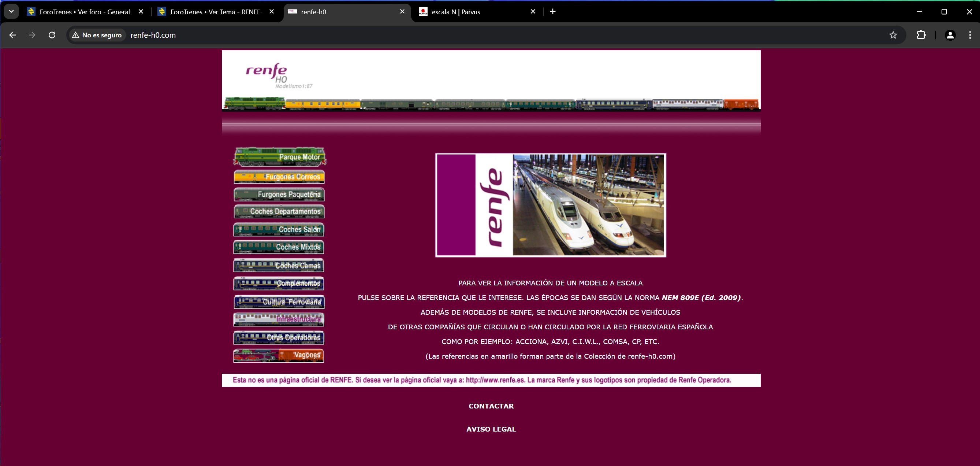The width and height of the screenshot is (980, 466).
Task: Open Furgones Correos section
Action: [279, 177]
